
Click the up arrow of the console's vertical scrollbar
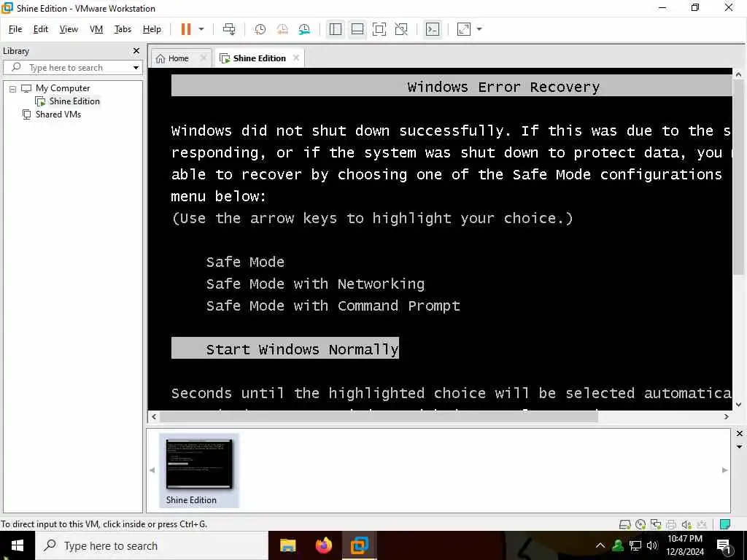[738, 74]
